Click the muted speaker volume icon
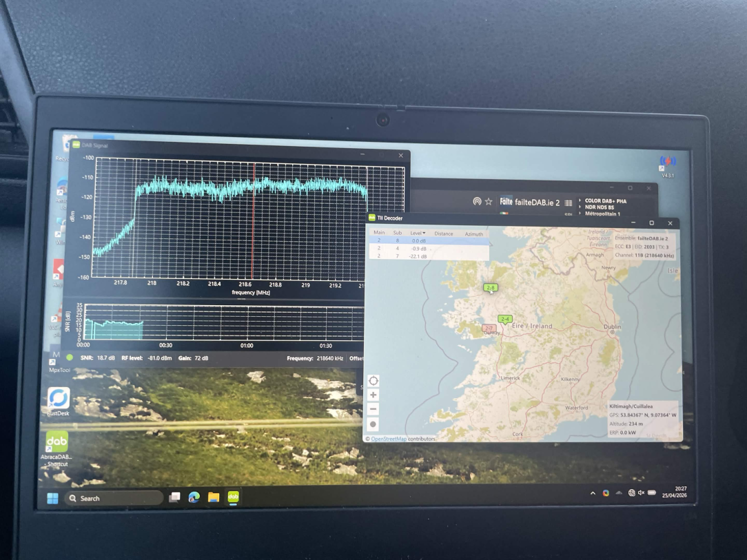 click(x=642, y=493)
